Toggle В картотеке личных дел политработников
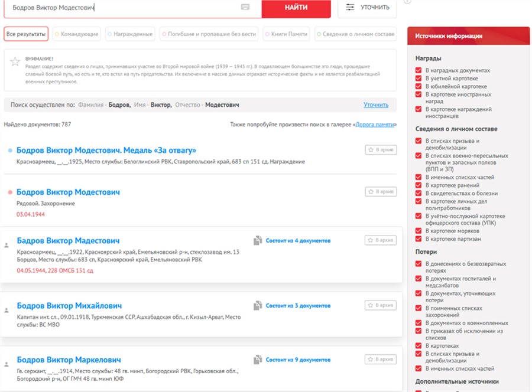532x392 pixels. pos(419,201)
